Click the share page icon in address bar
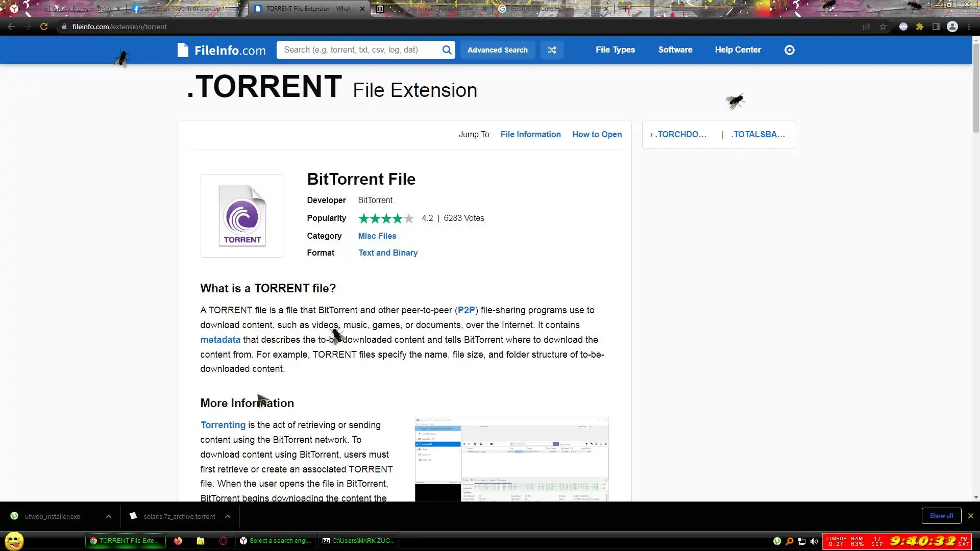980x551 pixels. tap(866, 27)
